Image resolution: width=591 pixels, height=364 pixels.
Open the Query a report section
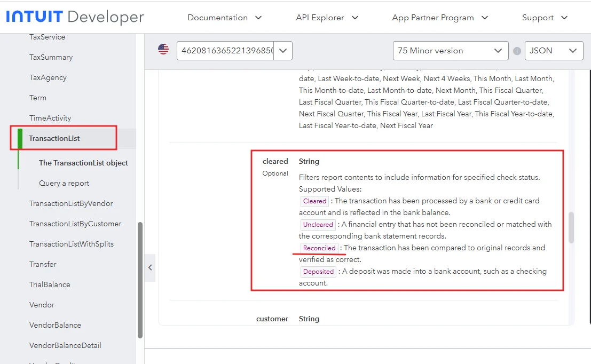tap(64, 183)
